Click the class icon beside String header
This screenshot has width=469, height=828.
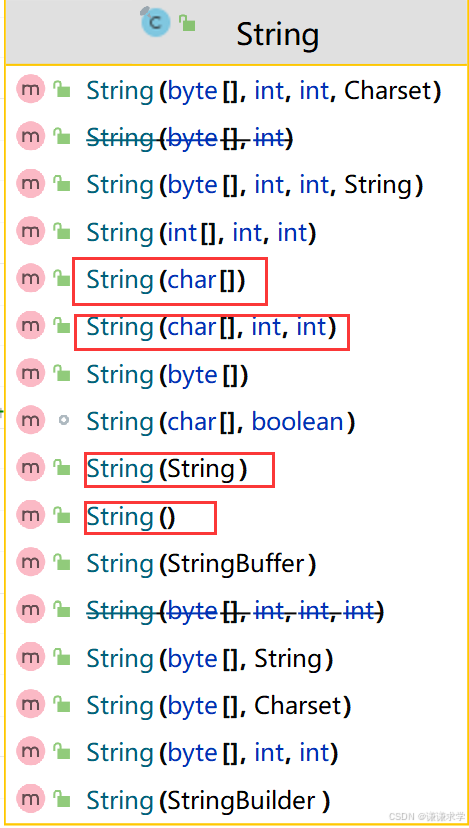pos(156,23)
